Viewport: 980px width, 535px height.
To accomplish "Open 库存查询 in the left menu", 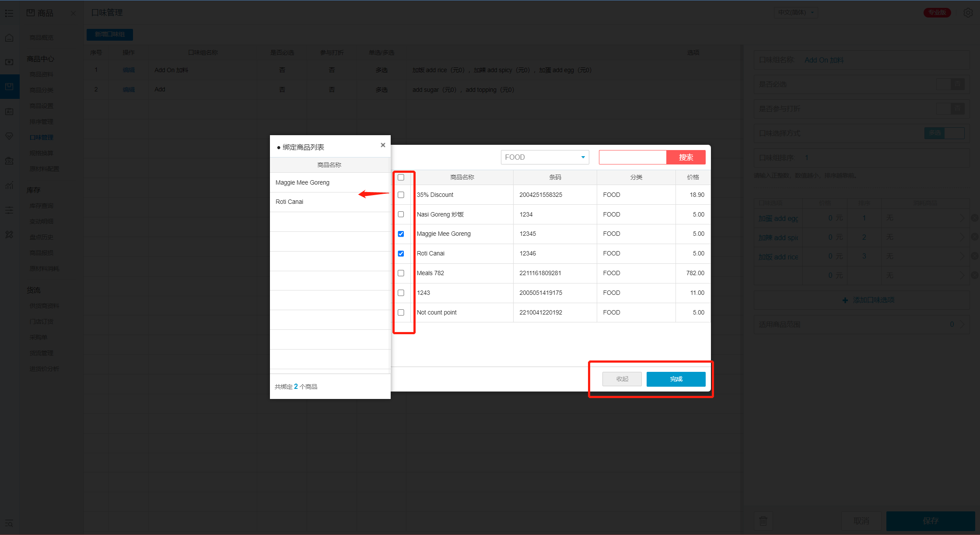I will tap(41, 206).
